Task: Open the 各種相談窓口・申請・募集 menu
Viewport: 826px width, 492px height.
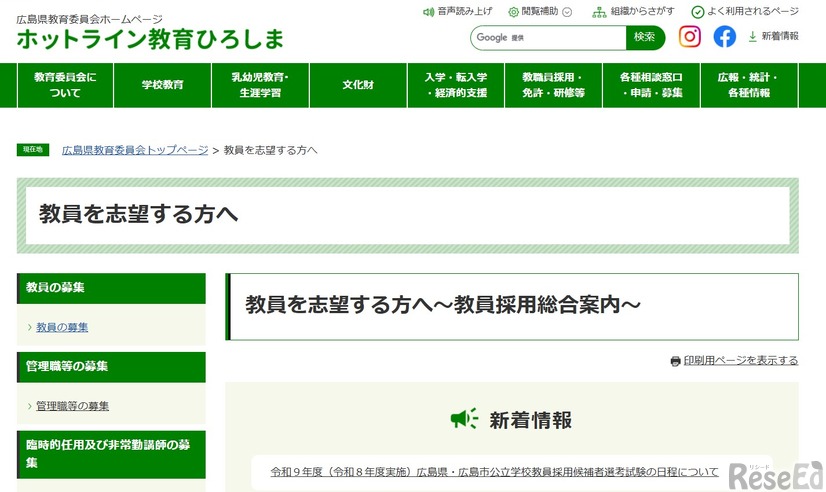Action: pos(652,85)
